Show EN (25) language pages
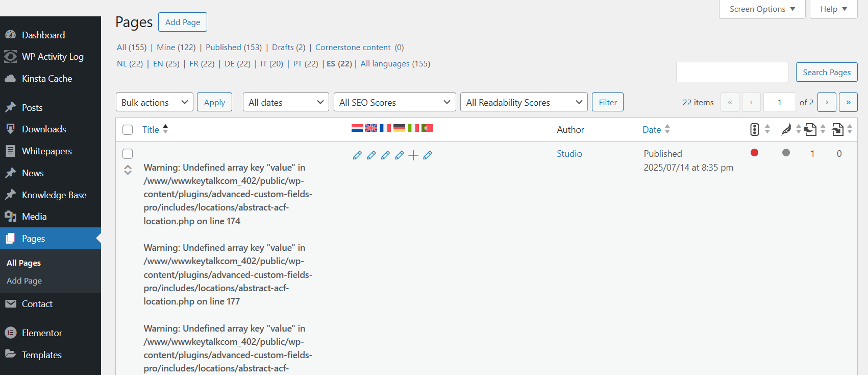 point(166,63)
